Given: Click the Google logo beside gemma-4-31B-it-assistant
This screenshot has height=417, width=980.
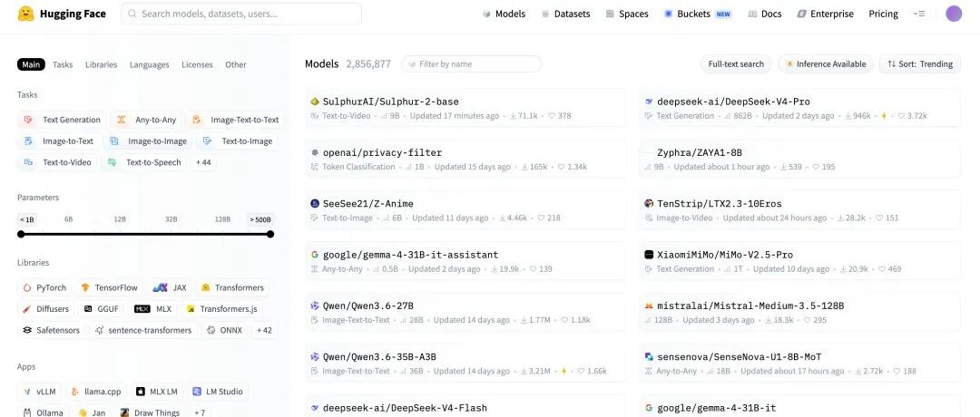Looking at the screenshot, I should [x=315, y=255].
